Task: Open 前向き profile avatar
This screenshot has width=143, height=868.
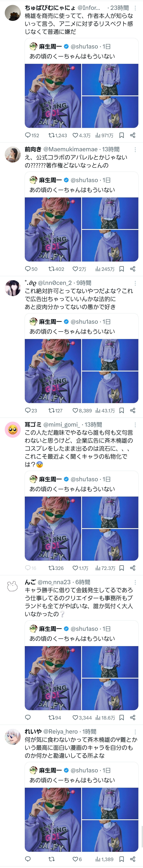Action: (12, 154)
